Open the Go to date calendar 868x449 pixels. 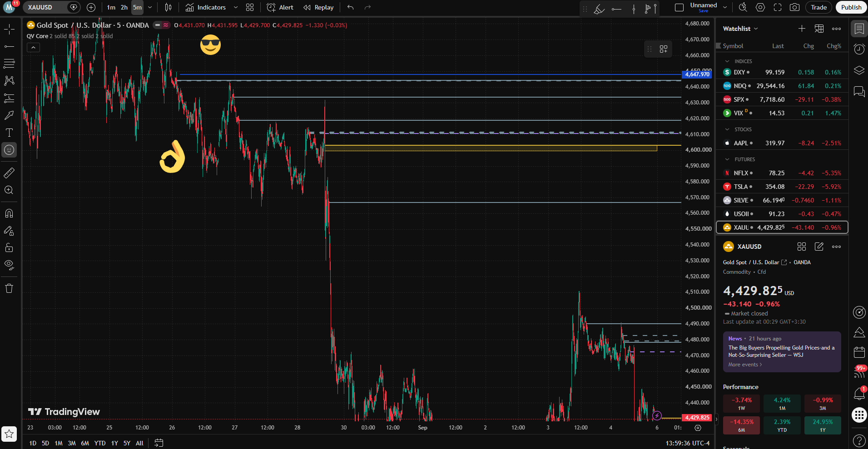(x=159, y=443)
